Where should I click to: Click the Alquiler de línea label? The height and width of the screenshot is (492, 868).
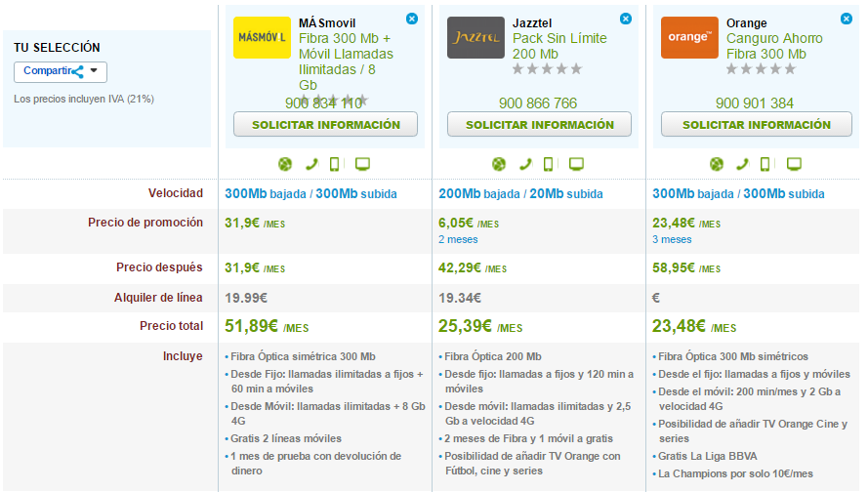tap(158, 298)
